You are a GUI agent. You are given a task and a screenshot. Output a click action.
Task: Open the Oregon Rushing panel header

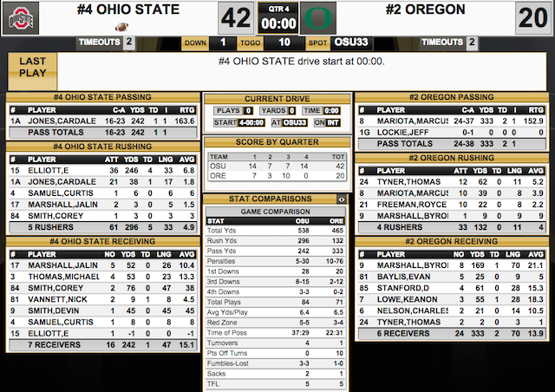(x=451, y=158)
